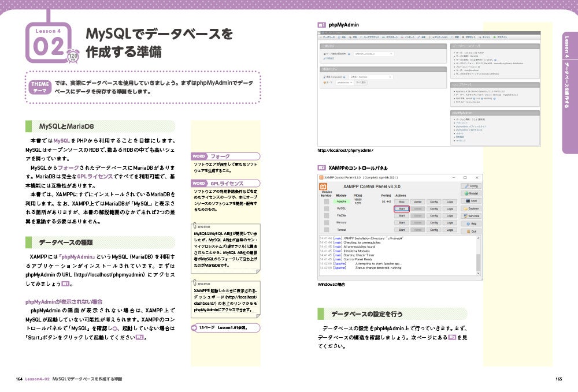Viewport: 578px width, 392px height.
Task: Click Config in the Tomcat row
Action: point(434,230)
